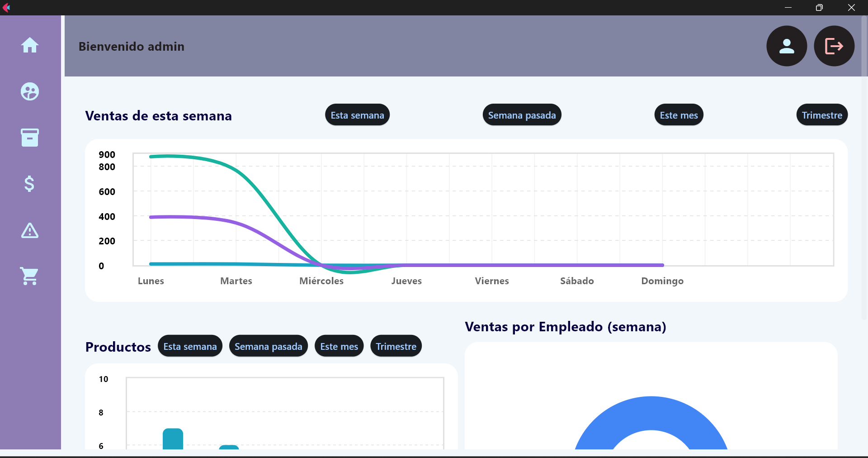The height and width of the screenshot is (458, 868).
Task: Open the shopping cart icon in sidebar
Action: click(x=30, y=276)
